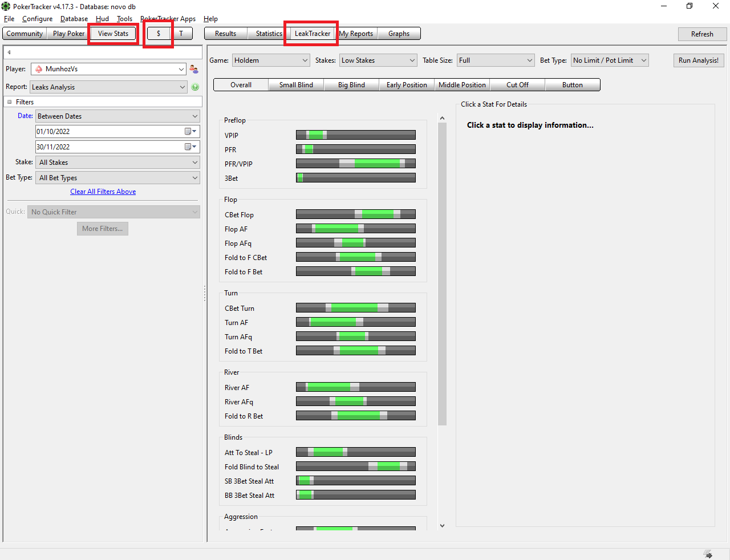The width and height of the screenshot is (730, 560).
Task: Select the Button position tab
Action: pyautogui.click(x=573, y=85)
